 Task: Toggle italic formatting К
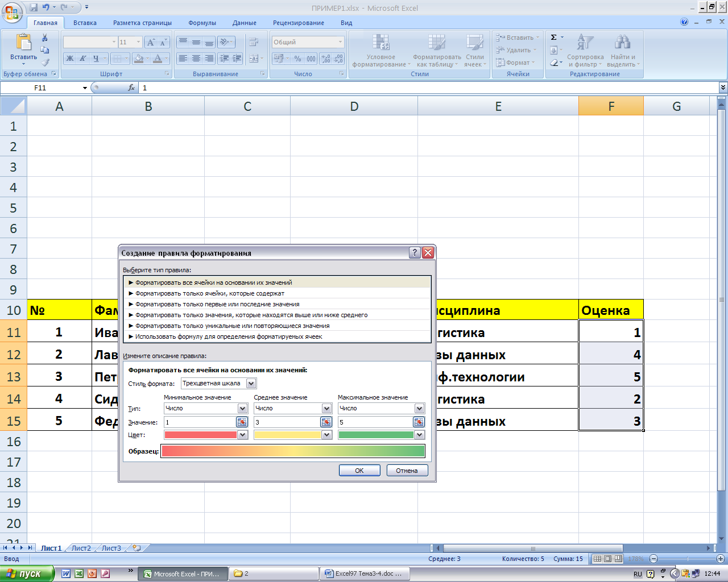click(82, 59)
